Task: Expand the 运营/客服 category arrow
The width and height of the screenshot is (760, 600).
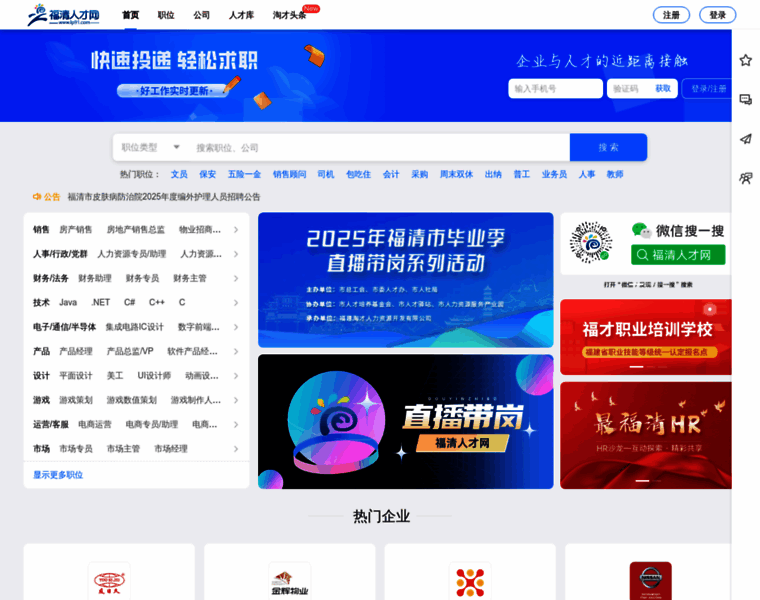Action: point(236,425)
